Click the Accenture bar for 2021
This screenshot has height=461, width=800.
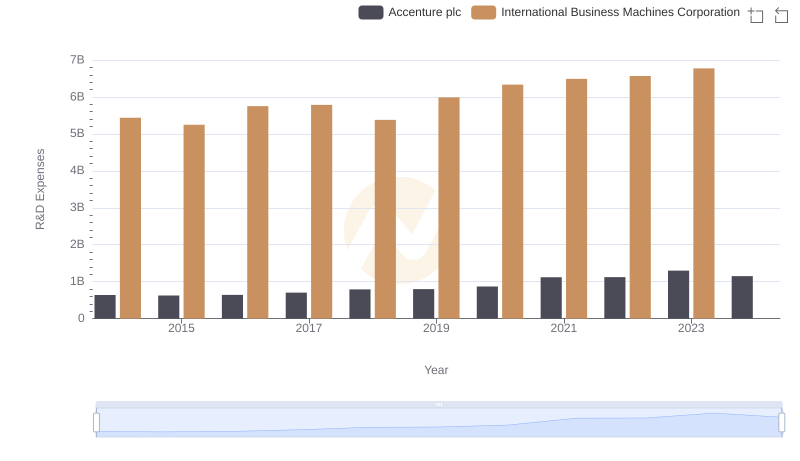coord(551,298)
